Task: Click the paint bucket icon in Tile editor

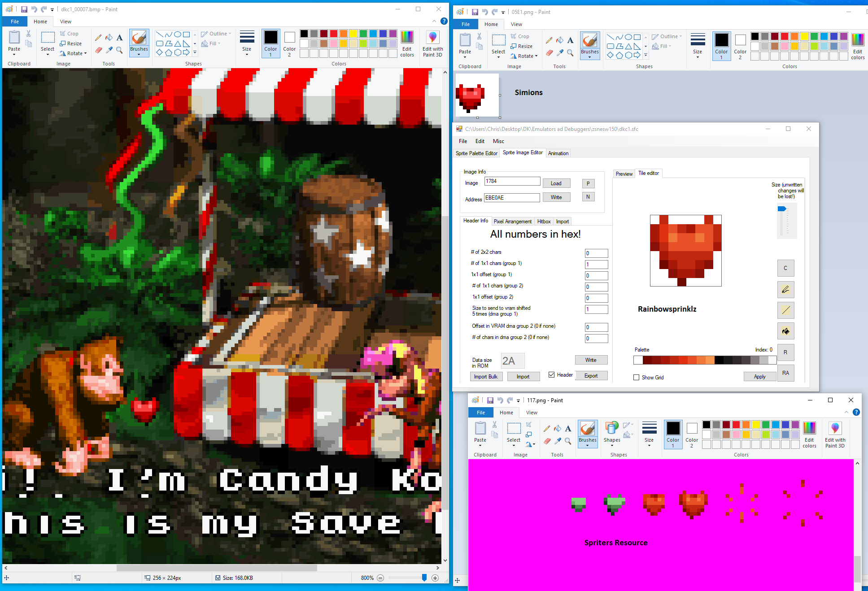Action: [x=785, y=331]
